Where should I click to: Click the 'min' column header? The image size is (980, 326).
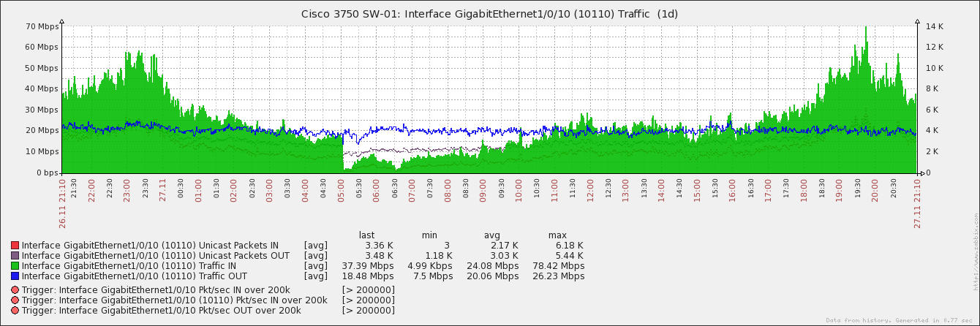pyautogui.click(x=429, y=235)
